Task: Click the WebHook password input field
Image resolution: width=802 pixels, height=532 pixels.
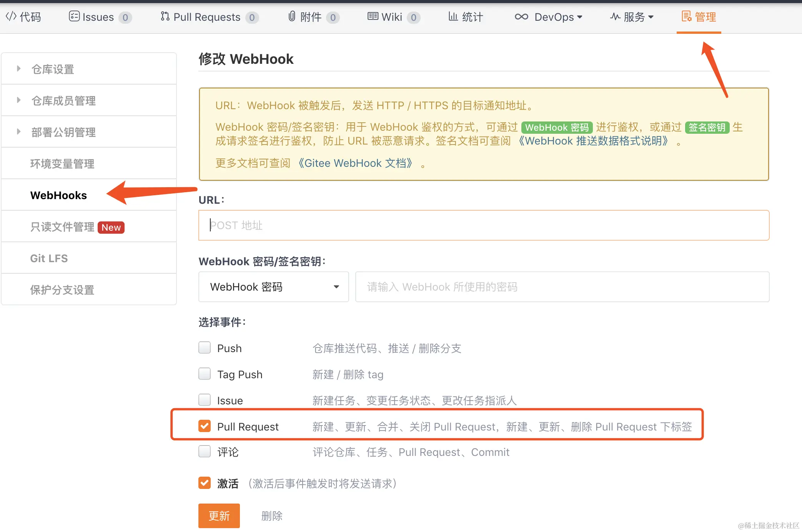Action: 562,287
